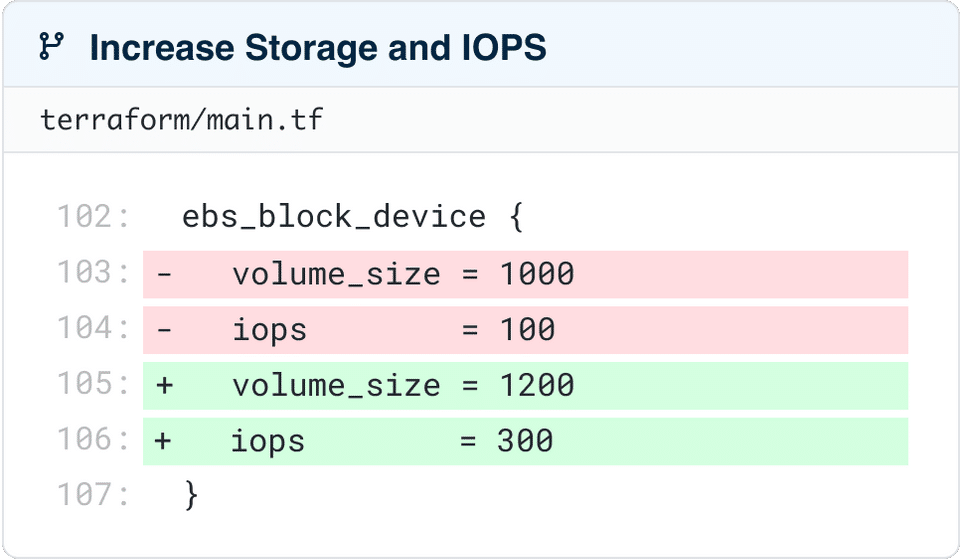Image resolution: width=960 pixels, height=559 pixels.
Task: Click the ebs_block_device code line
Action: coord(353,217)
